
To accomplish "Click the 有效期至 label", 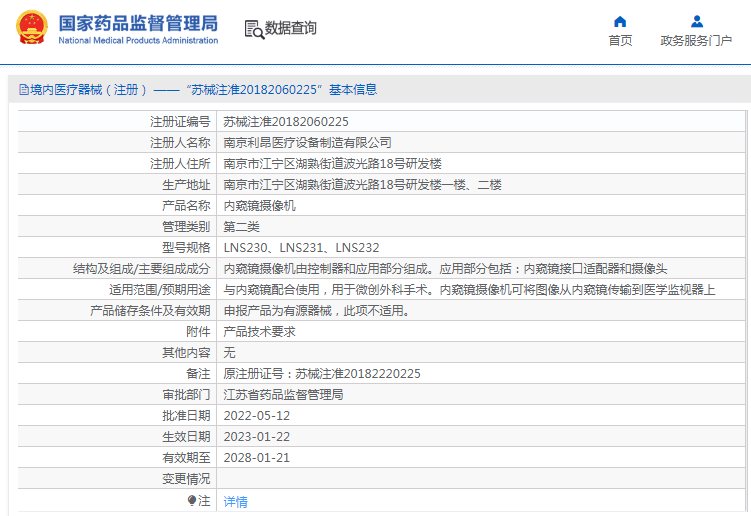I will pos(186,458).
